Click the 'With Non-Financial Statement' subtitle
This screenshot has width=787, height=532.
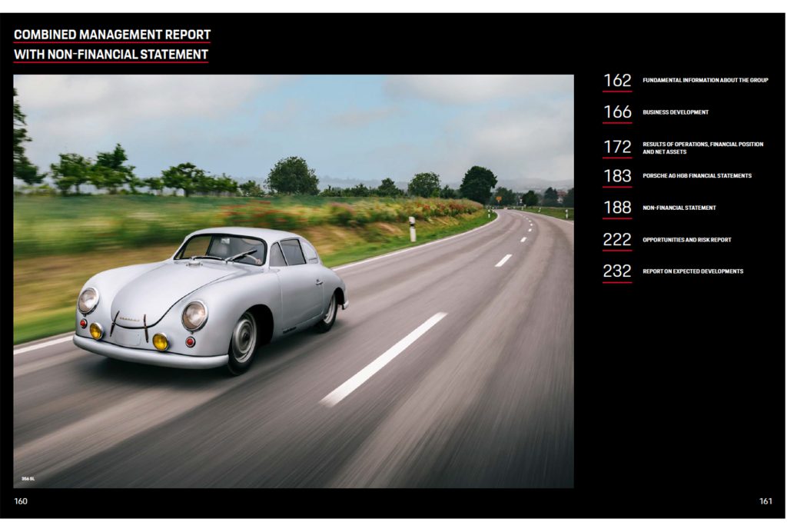pos(111,54)
